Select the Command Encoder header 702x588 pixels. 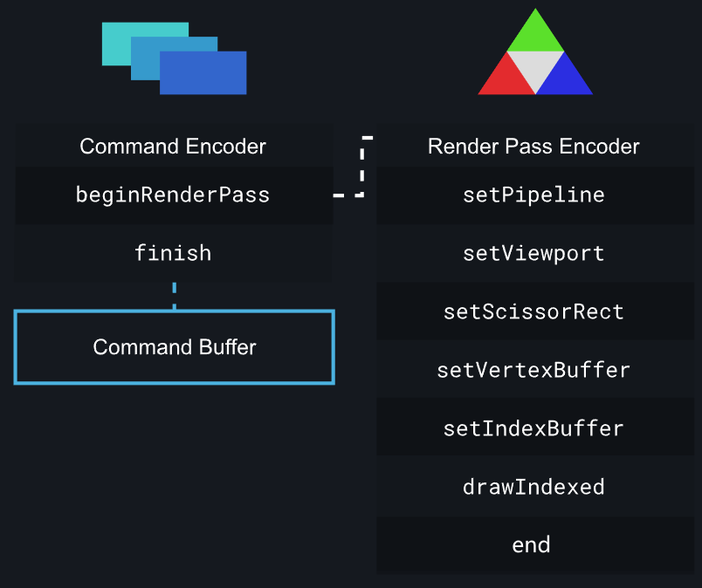coord(173,146)
